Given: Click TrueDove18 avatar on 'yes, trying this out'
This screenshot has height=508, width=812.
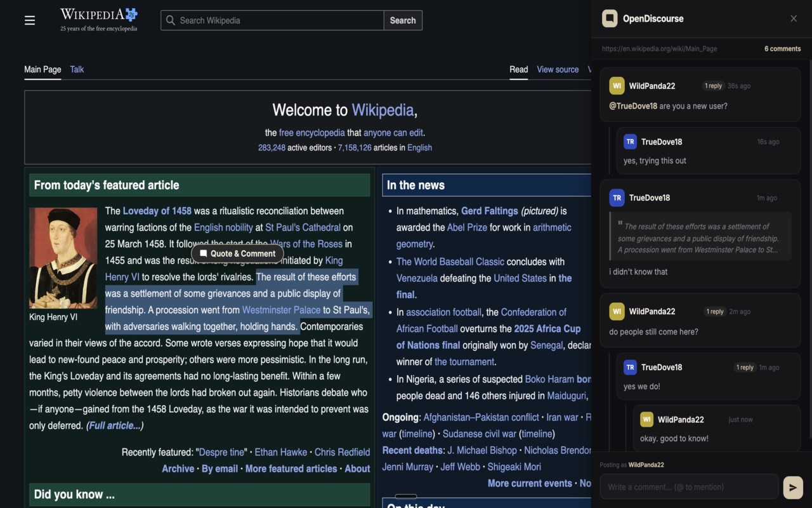Looking at the screenshot, I should (630, 142).
